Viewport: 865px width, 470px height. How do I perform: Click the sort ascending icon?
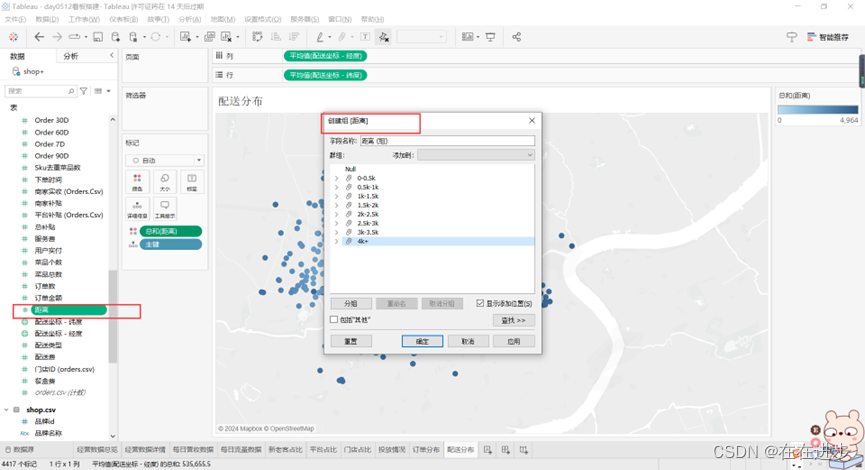276,37
